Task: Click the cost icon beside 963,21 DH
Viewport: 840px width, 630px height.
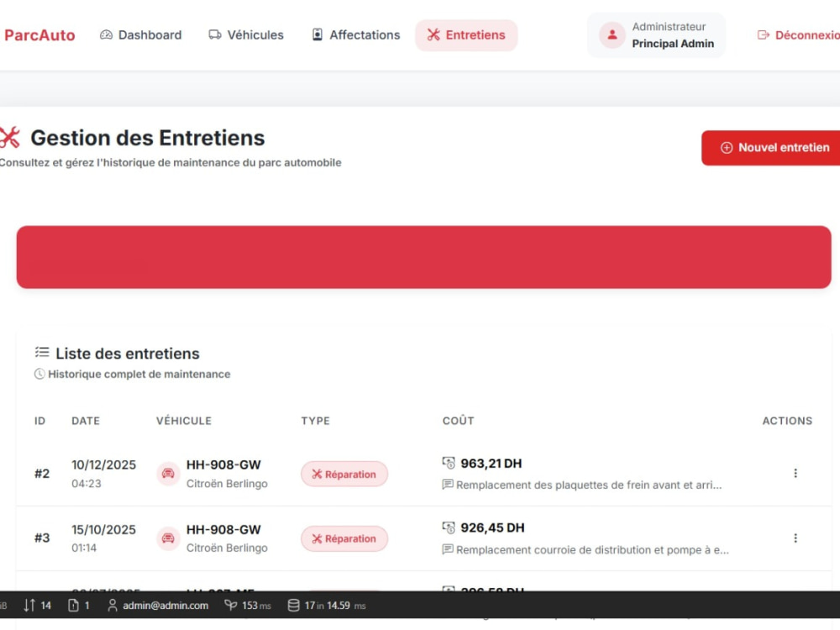Action: [449, 462]
